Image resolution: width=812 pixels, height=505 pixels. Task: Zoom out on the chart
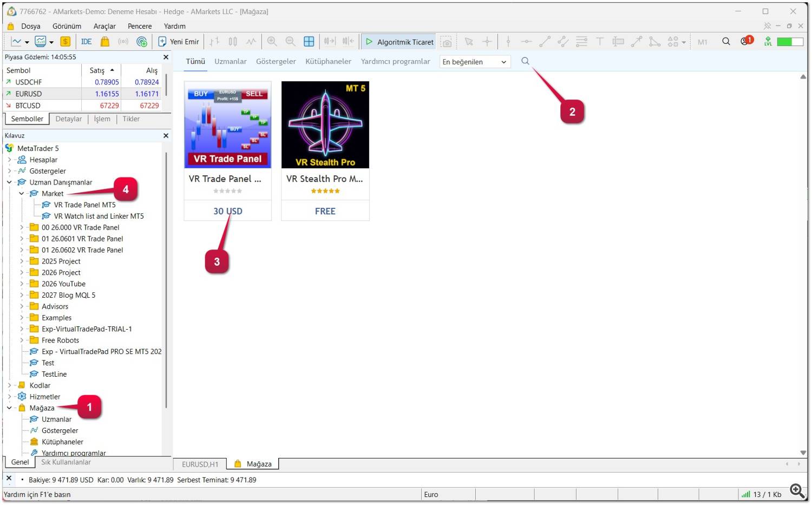click(291, 42)
